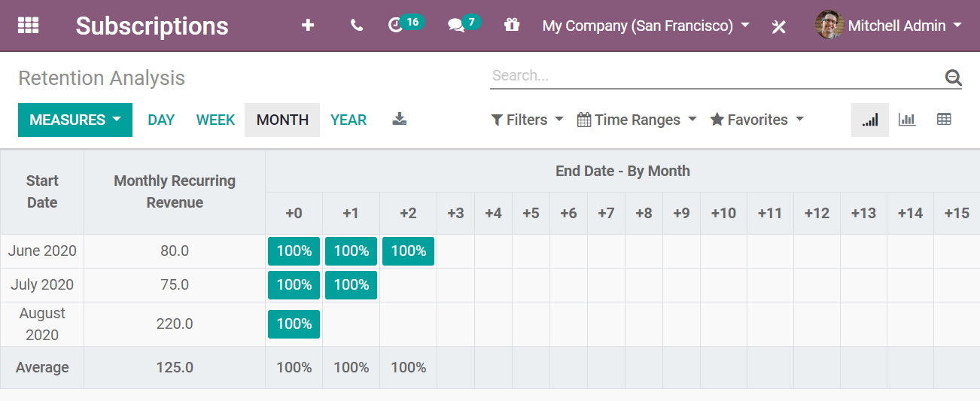Screen dimensions: 980x401
Task: Select the Week interval
Action: pos(215,120)
